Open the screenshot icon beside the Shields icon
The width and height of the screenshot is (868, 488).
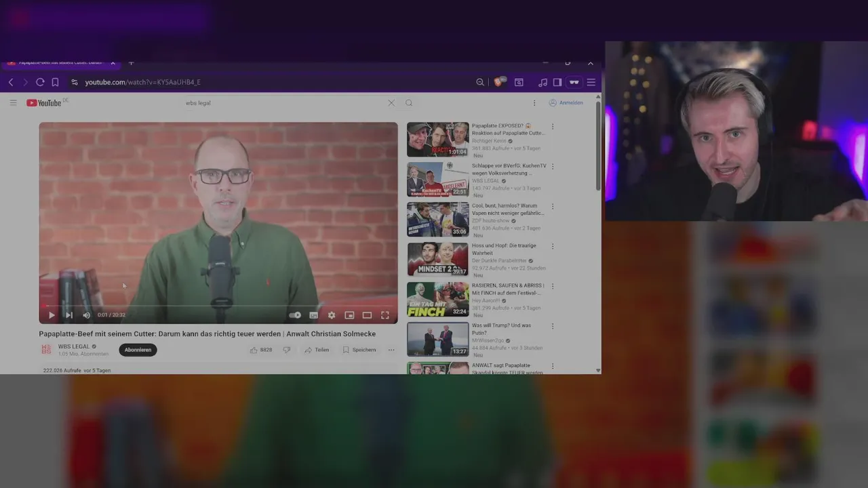(x=519, y=82)
